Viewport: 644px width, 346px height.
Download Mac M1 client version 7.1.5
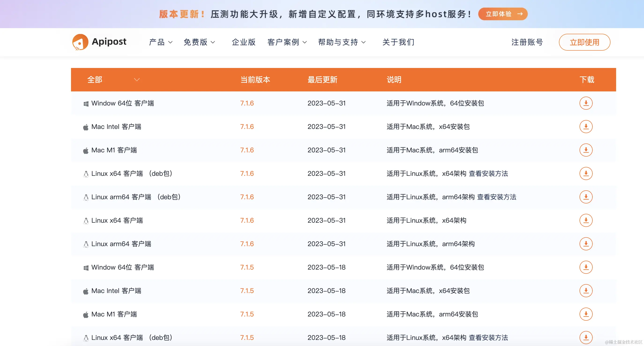click(586, 314)
